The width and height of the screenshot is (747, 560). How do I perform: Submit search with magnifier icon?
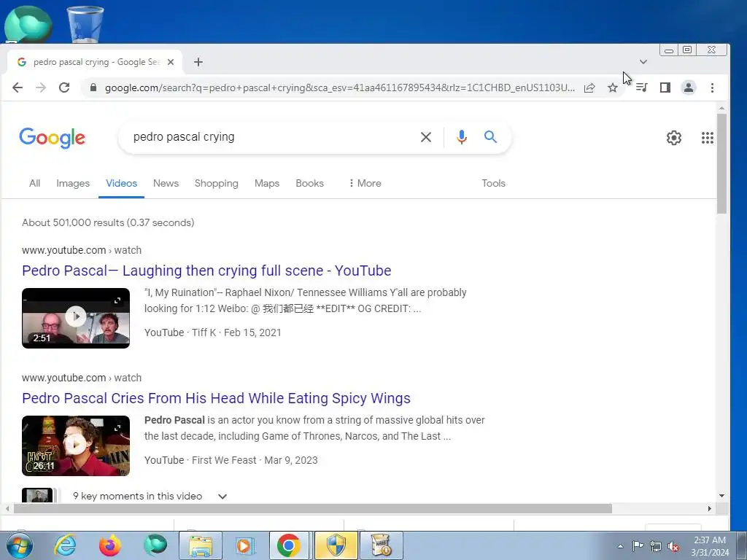(x=491, y=137)
